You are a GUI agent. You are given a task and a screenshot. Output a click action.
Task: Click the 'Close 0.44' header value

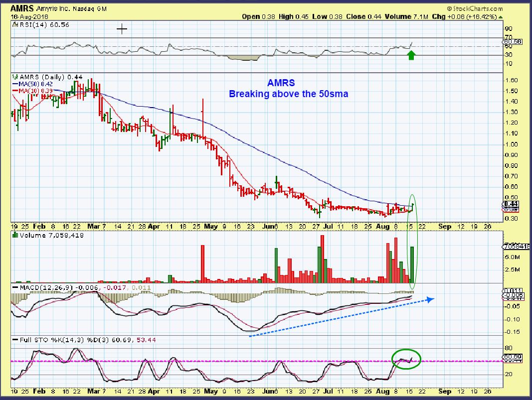coord(363,16)
